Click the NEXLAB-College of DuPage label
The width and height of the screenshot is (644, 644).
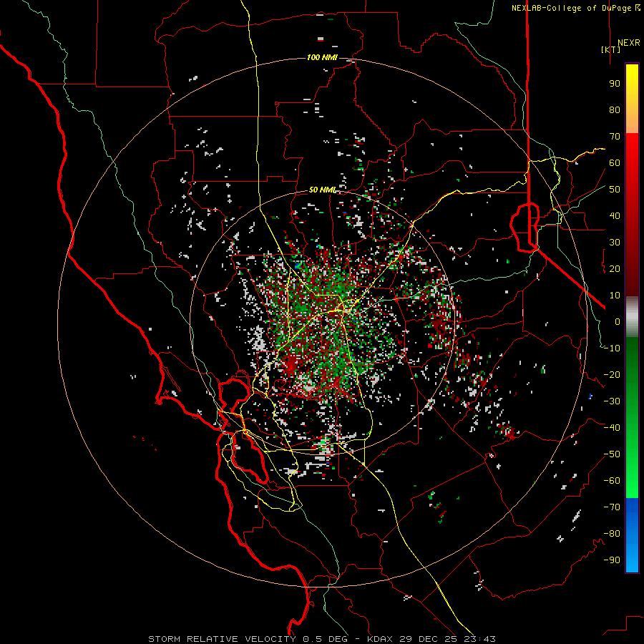pyautogui.click(x=576, y=8)
